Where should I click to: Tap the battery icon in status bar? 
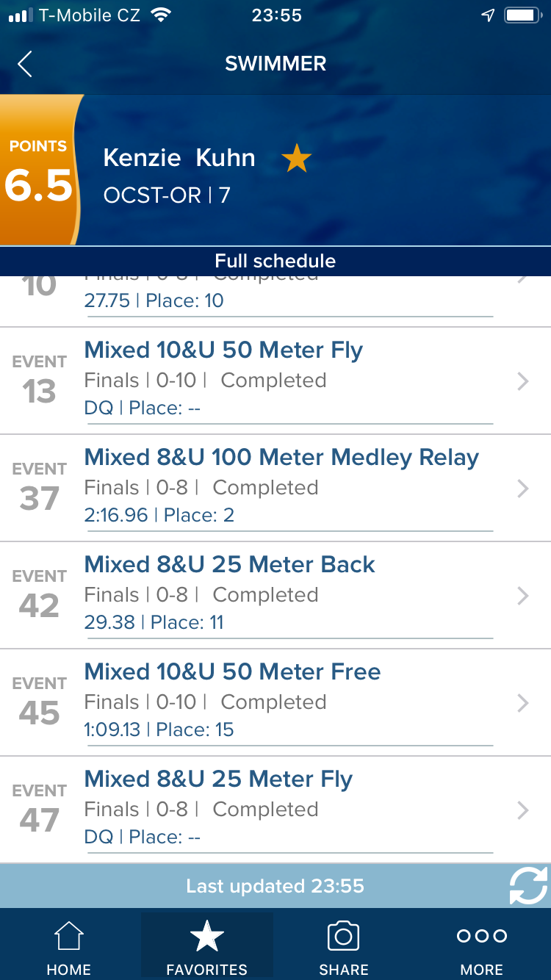tap(523, 15)
